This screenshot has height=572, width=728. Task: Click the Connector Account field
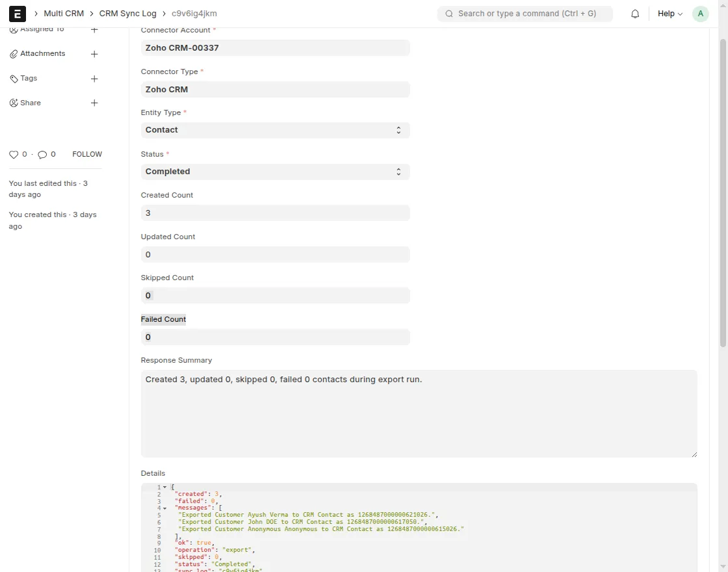(x=275, y=48)
